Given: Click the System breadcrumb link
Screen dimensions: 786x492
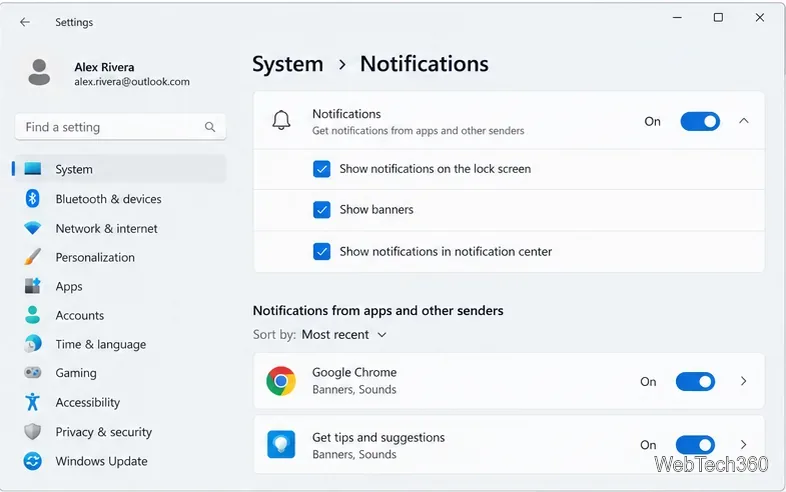Looking at the screenshot, I should pos(287,64).
